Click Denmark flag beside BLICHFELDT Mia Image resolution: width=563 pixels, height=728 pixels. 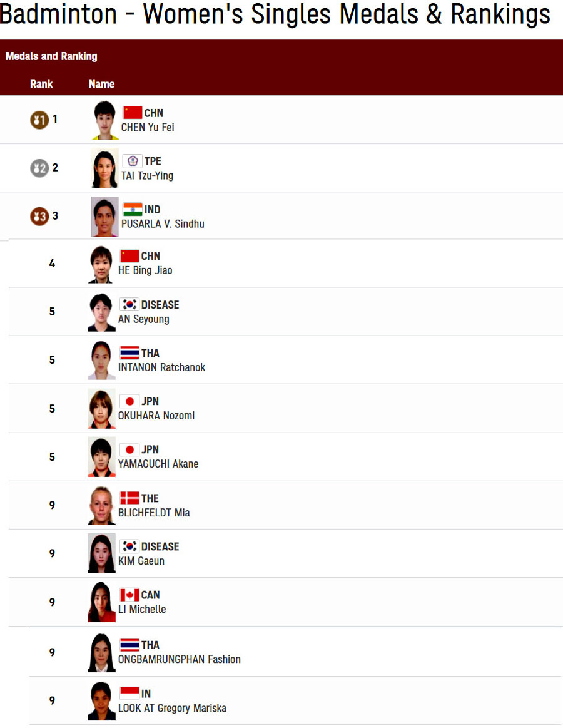[129, 498]
